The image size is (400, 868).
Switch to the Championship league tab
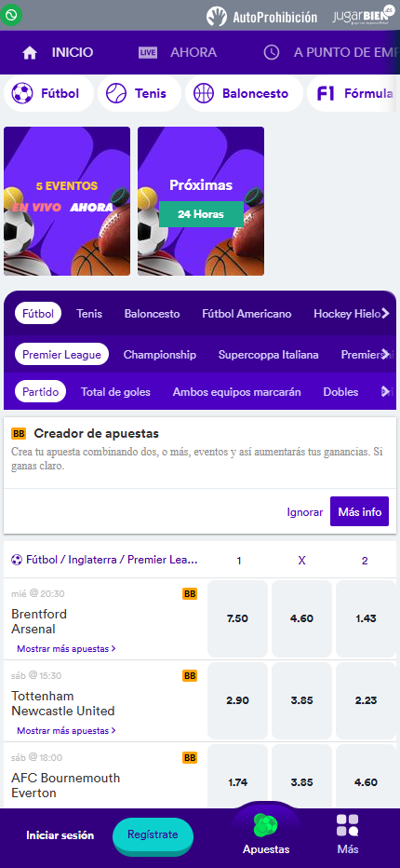point(159,355)
